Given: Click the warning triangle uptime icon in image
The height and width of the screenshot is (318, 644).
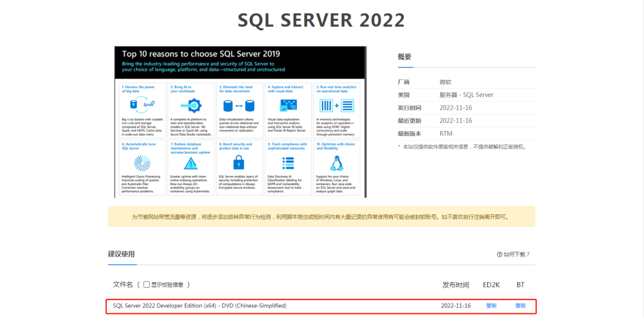Looking at the screenshot, I should point(191,164).
